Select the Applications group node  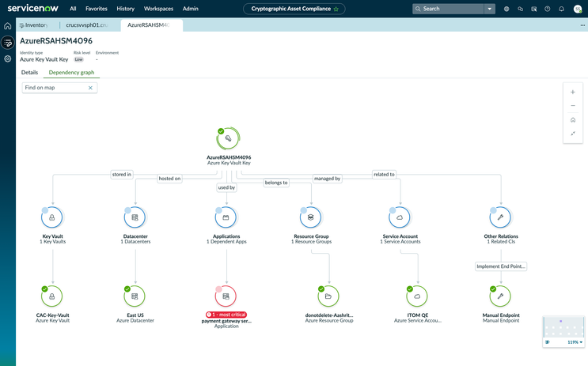coord(226,217)
